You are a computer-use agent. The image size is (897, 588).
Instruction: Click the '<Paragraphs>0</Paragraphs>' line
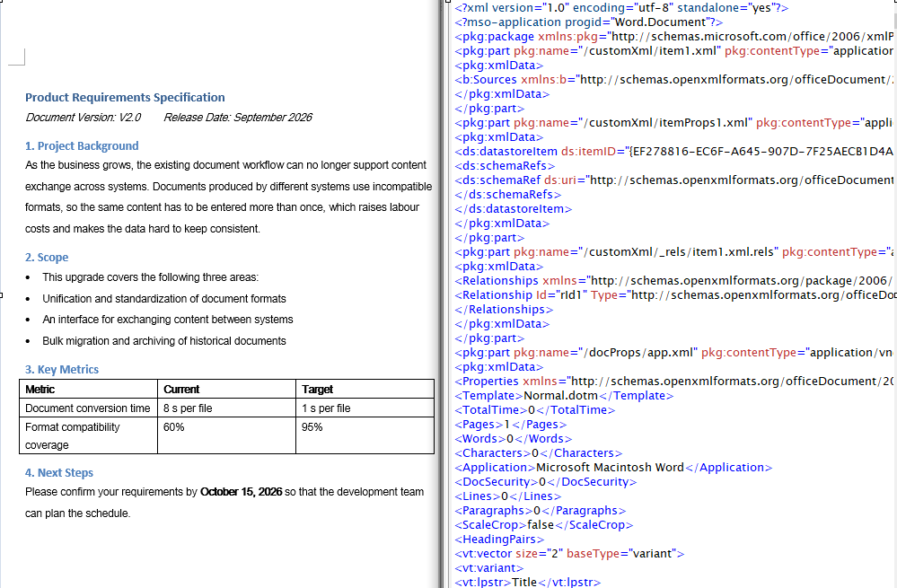coord(540,511)
